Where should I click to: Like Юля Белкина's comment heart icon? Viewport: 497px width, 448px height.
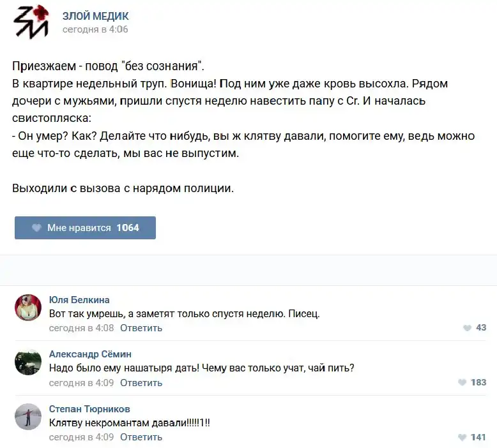pos(467,328)
